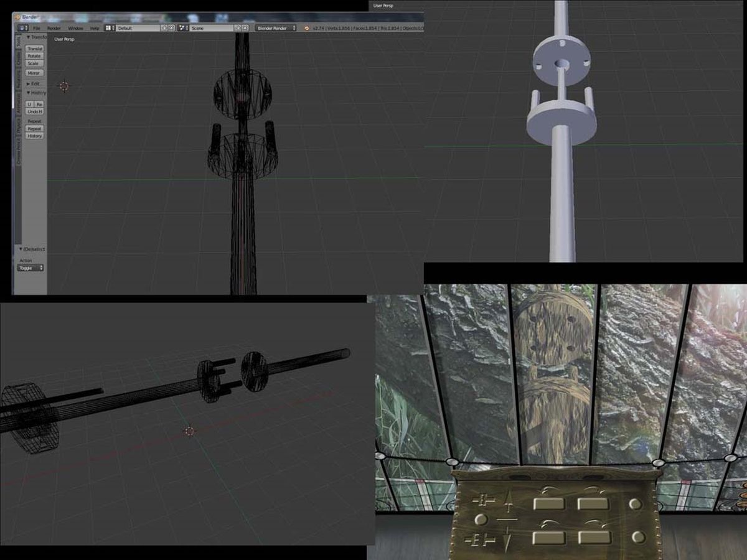Push the upper round button at console's right edge
Screen dimensions: 747x560
click(636, 503)
